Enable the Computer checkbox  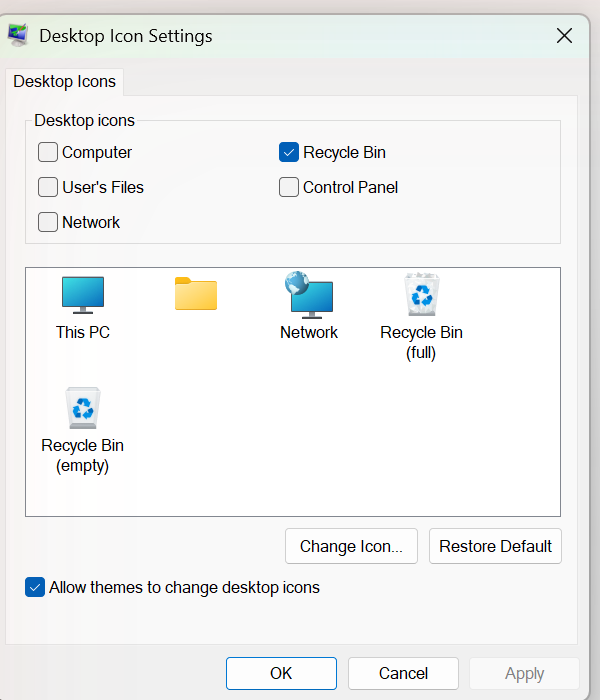(x=48, y=152)
